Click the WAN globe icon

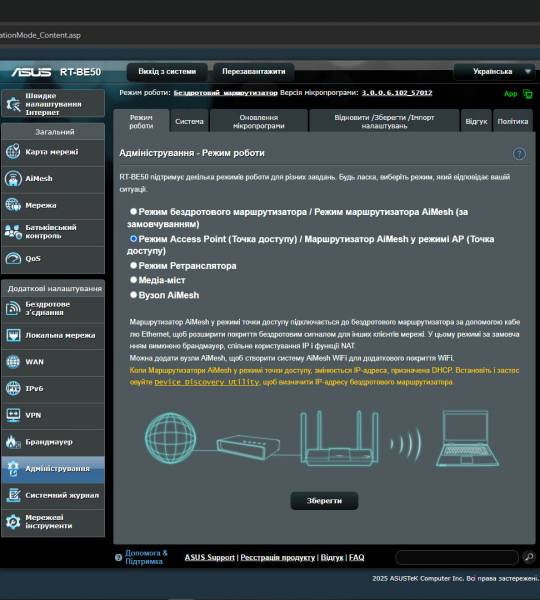coord(13,362)
